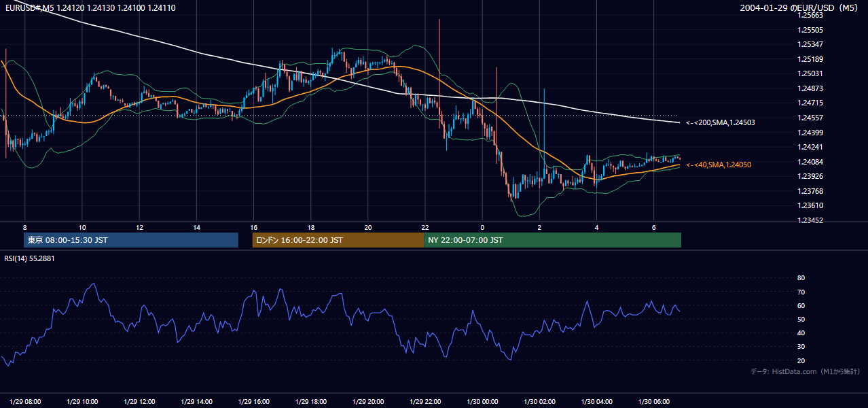Image resolution: width=868 pixels, height=408 pixels.
Task: Click hour label 0 under the price chart
Action: tap(482, 227)
